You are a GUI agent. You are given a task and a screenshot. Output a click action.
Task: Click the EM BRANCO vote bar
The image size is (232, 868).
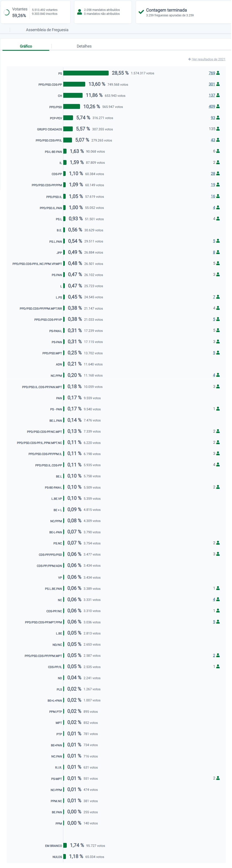[65, 845]
